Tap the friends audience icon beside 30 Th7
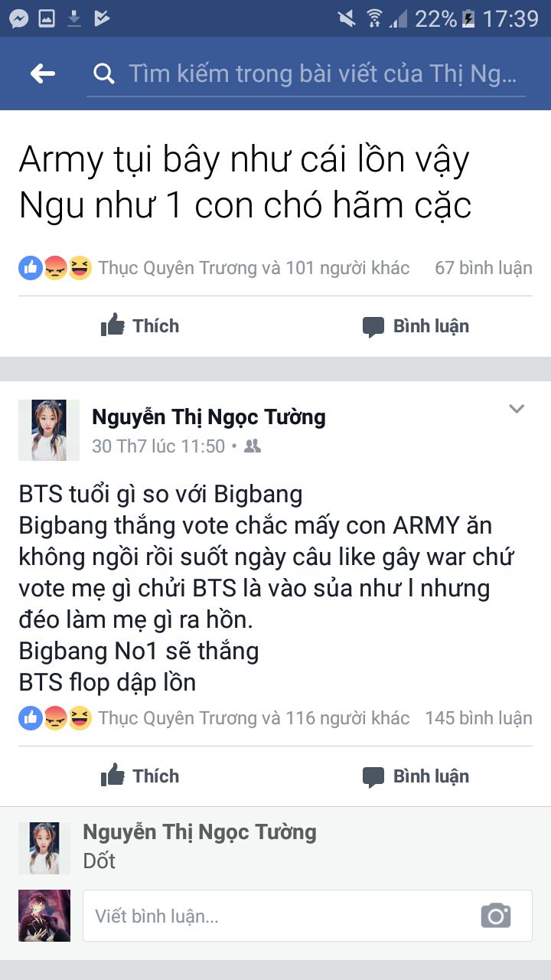 (x=252, y=446)
